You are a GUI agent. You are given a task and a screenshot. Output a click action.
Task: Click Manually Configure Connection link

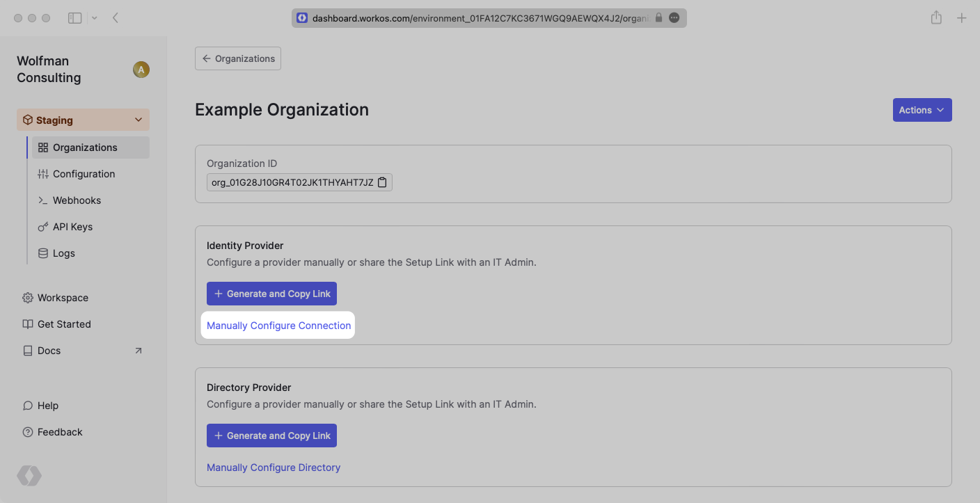coord(278,326)
